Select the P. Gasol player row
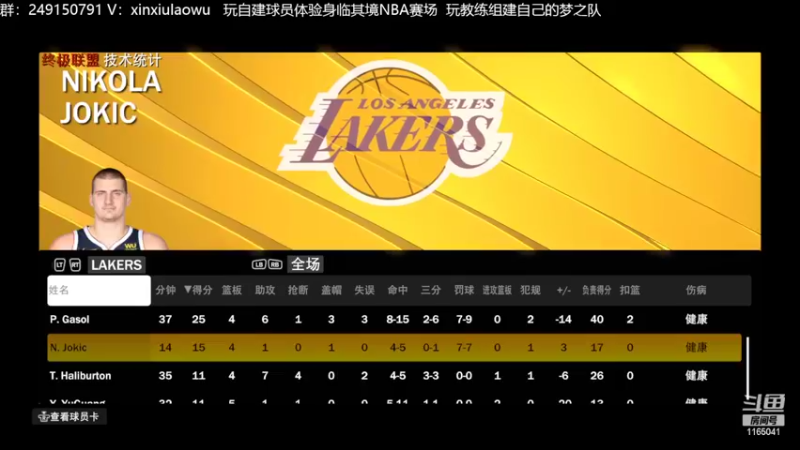The image size is (800, 450). pyautogui.click(x=394, y=319)
